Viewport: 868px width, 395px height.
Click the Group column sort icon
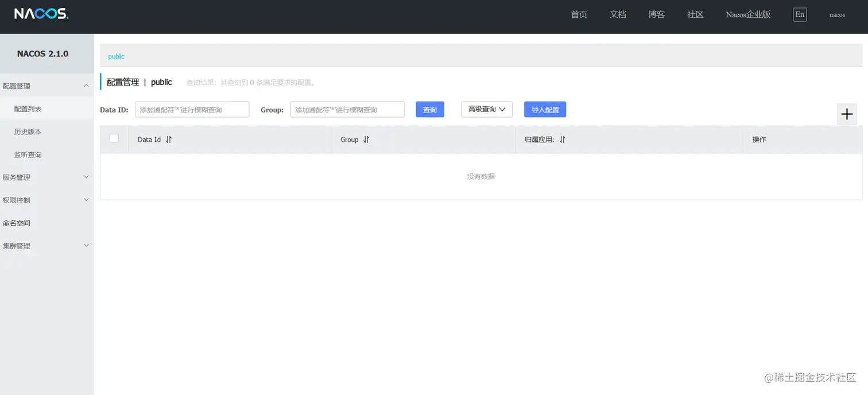pos(366,140)
